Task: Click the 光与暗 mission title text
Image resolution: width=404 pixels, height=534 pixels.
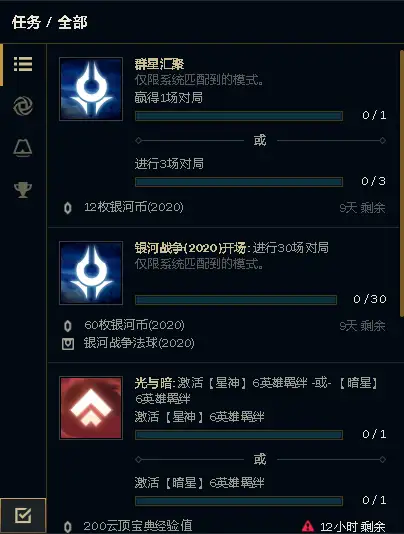Action: pos(153,383)
